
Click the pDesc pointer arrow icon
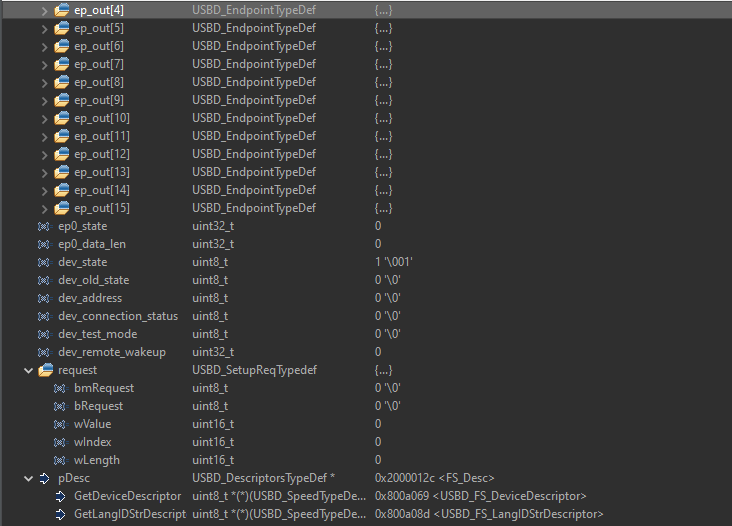pyautogui.click(x=45, y=478)
